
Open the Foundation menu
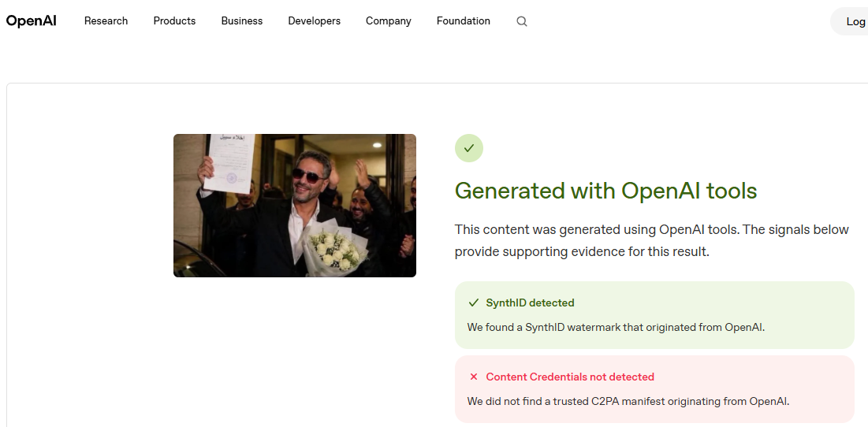click(x=464, y=21)
